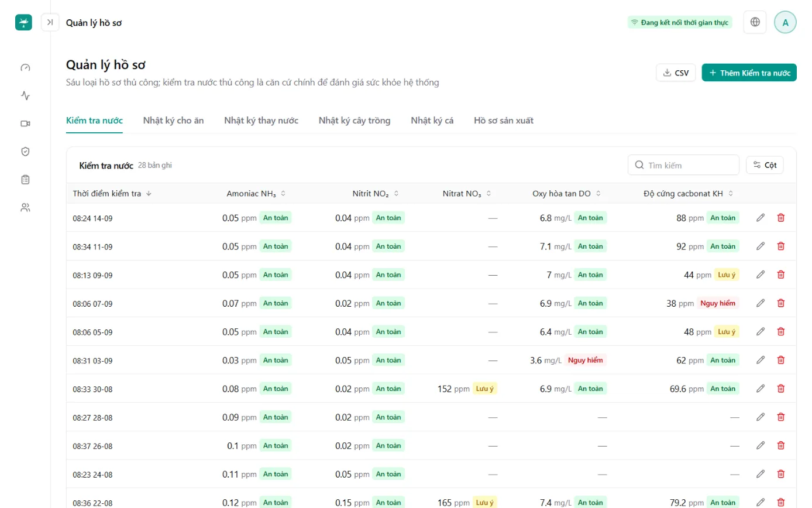The height and width of the screenshot is (508, 812).
Task: Click Thêm Kiểm tra nước button
Action: click(x=749, y=73)
